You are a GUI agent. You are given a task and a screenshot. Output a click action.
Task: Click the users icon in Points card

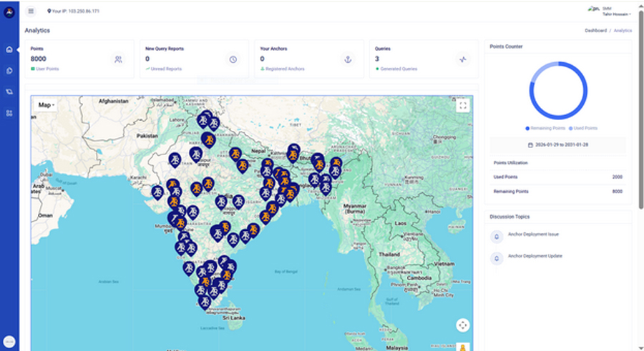pos(118,59)
